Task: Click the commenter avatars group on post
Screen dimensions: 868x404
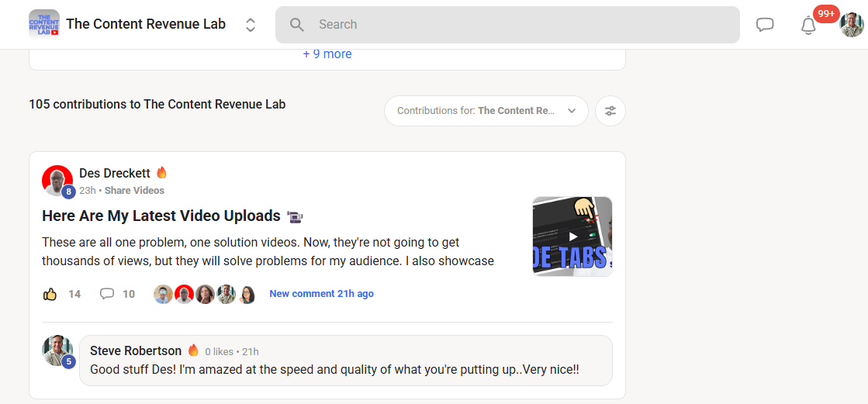Action: (205, 295)
